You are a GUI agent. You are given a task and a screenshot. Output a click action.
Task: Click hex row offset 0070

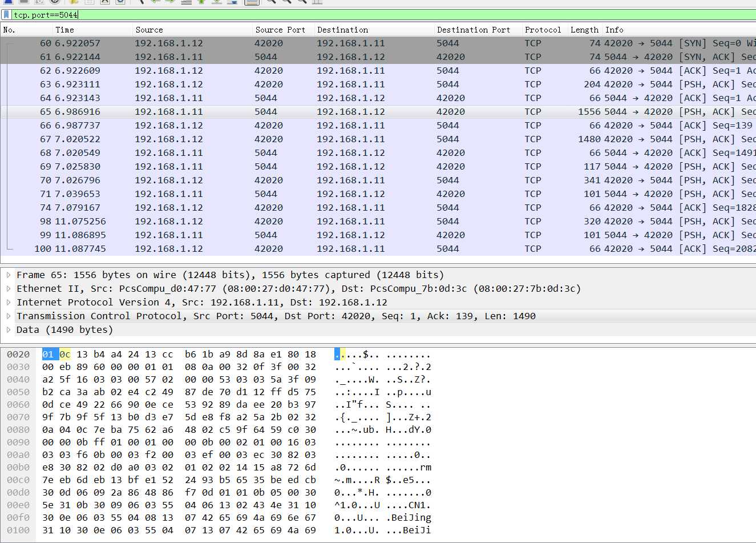tap(18, 417)
